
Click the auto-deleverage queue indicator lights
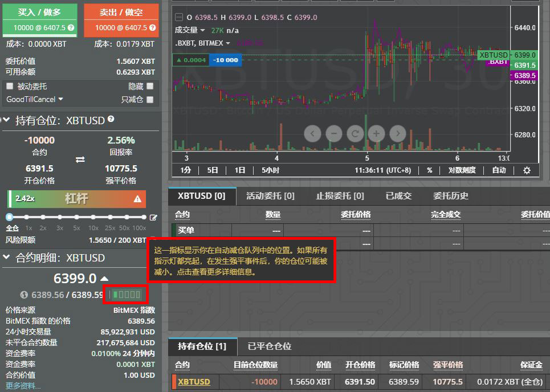(127, 295)
